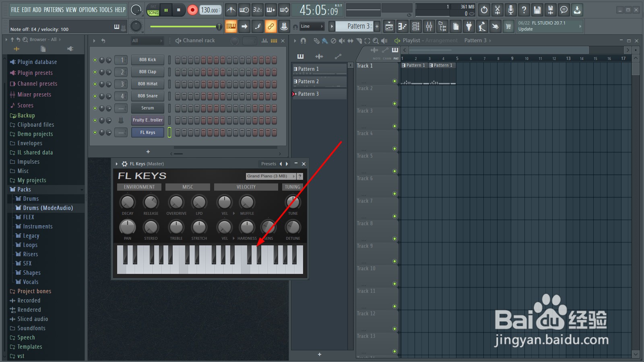This screenshot has width=644, height=362.
Task: Select Pattern 2 in the picker
Action: coord(320,82)
